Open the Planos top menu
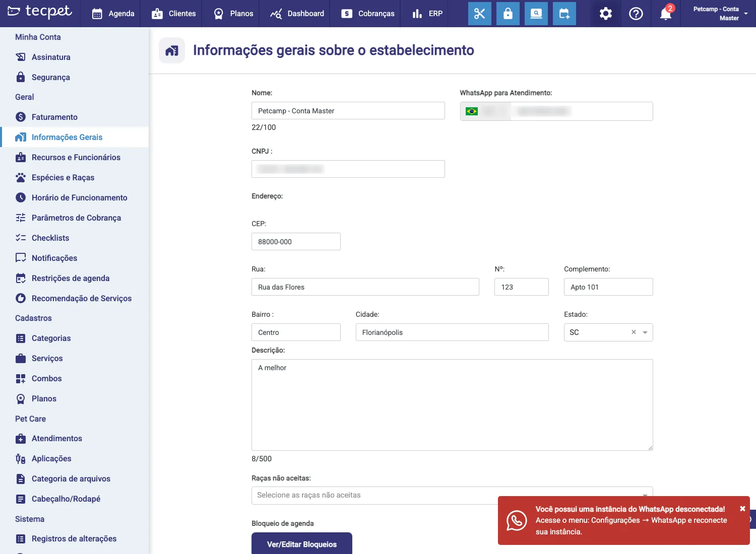Viewport: 756px width, 554px height. coord(233,14)
